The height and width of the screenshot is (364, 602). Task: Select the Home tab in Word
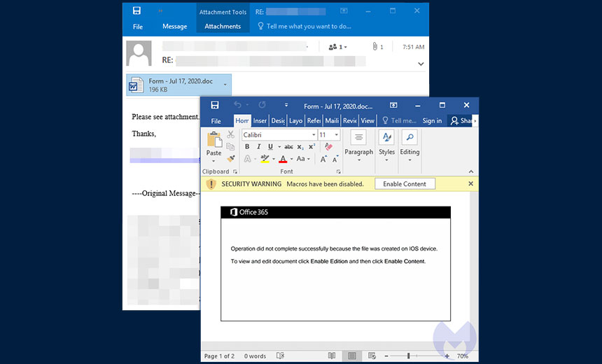click(242, 120)
